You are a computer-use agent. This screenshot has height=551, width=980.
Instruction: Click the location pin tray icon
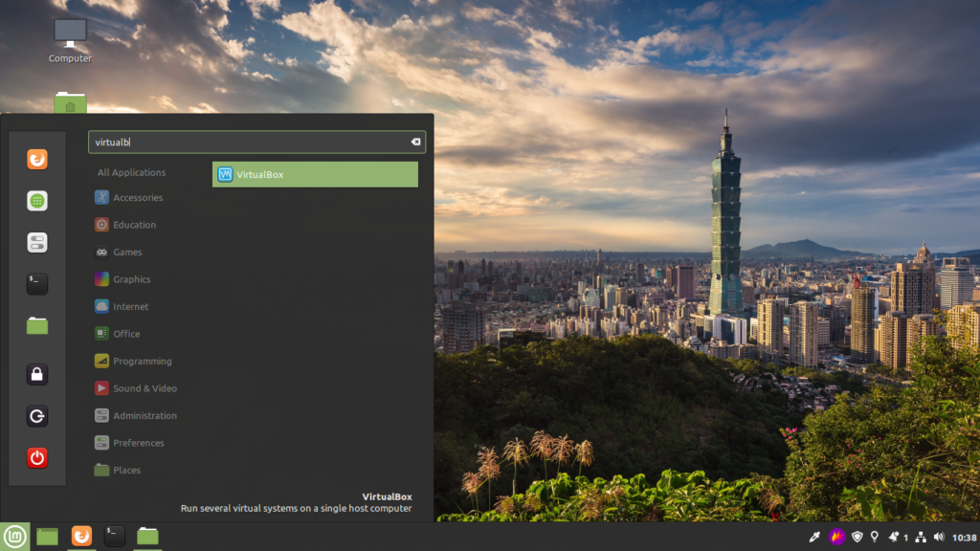coord(875,537)
